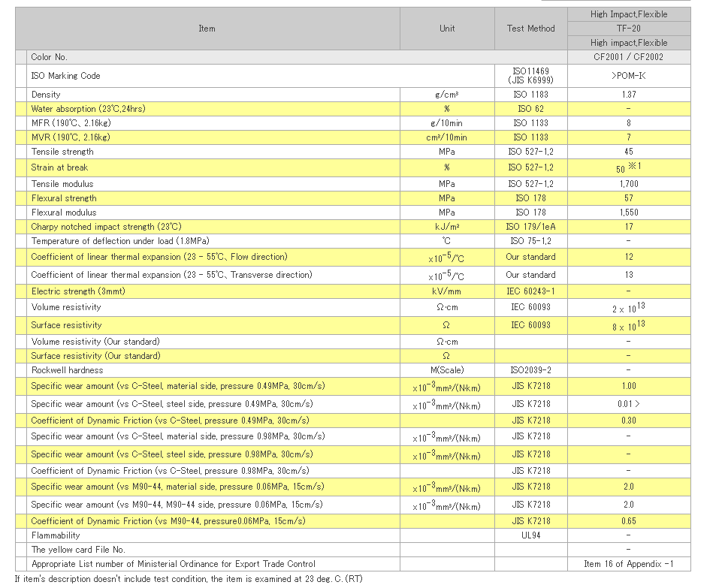Select the surface resistivity value 8 x 10^13
725x588 pixels.
click(x=629, y=326)
